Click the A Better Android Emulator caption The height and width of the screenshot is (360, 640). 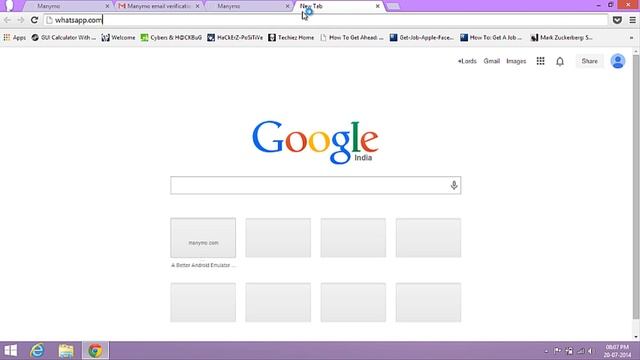(x=203, y=265)
